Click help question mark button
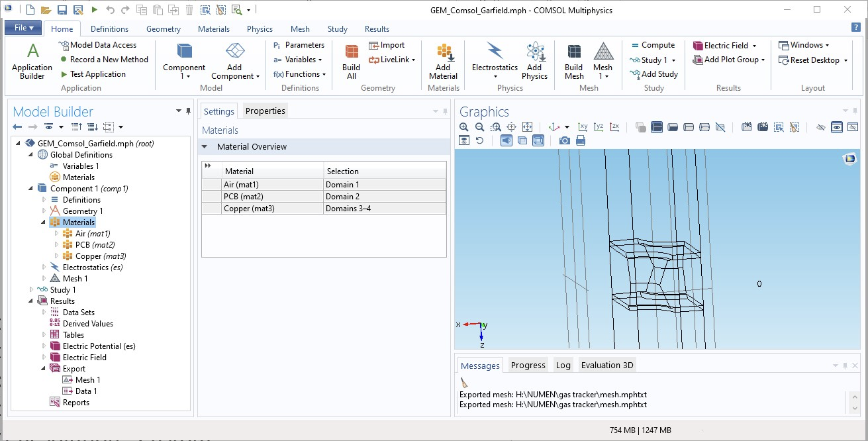868x441 pixels. (855, 27)
